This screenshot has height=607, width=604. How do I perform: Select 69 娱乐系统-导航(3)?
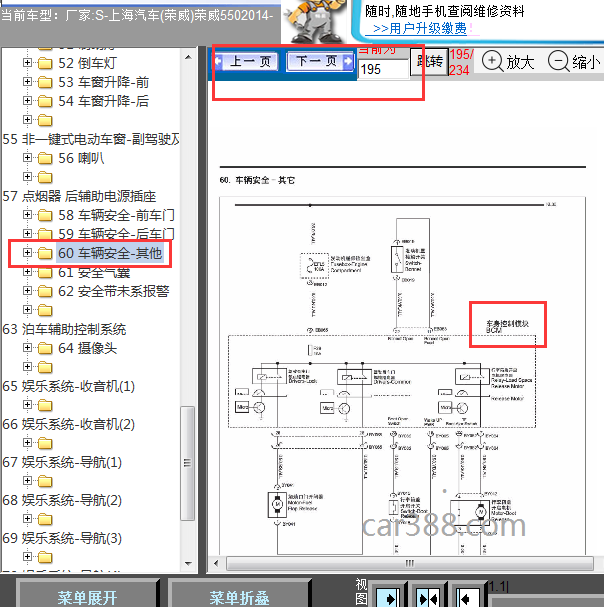[x=62, y=538]
